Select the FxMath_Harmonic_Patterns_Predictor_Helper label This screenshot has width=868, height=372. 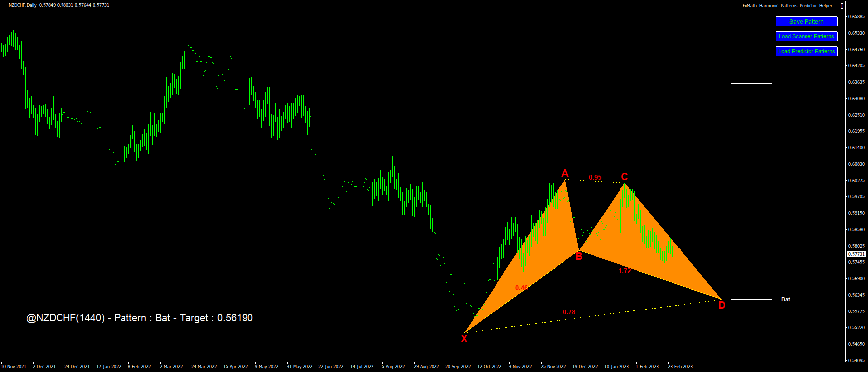coord(787,6)
